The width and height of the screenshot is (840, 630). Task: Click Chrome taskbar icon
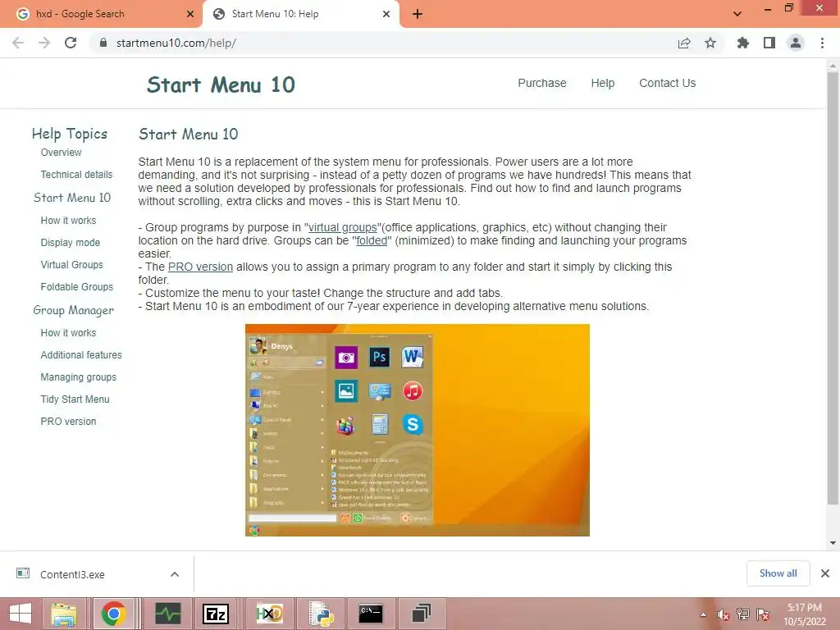tap(113, 614)
